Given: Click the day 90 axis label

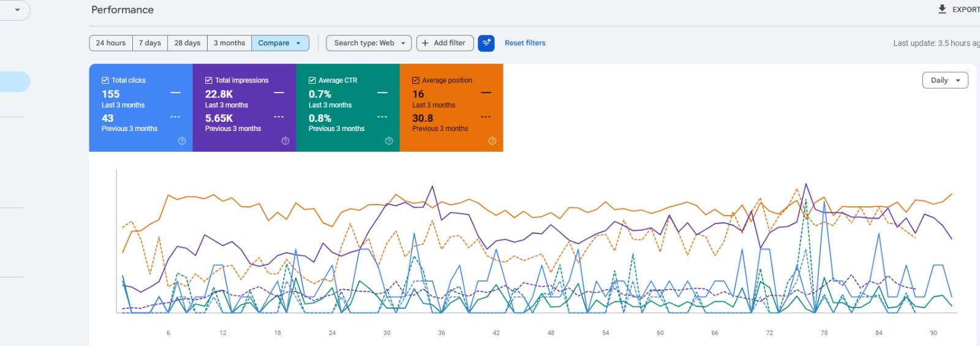Looking at the screenshot, I should (x=933, y=333).
